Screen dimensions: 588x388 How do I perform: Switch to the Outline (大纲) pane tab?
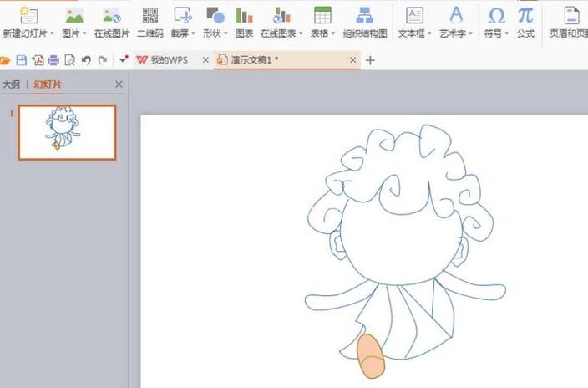click(x=11, y=84)
